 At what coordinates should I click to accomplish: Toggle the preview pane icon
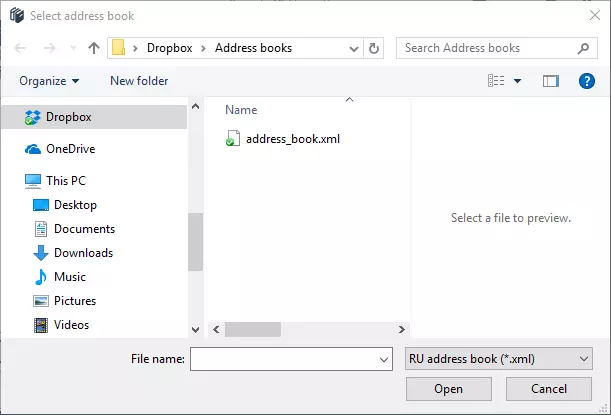click(x=550, y=81)
